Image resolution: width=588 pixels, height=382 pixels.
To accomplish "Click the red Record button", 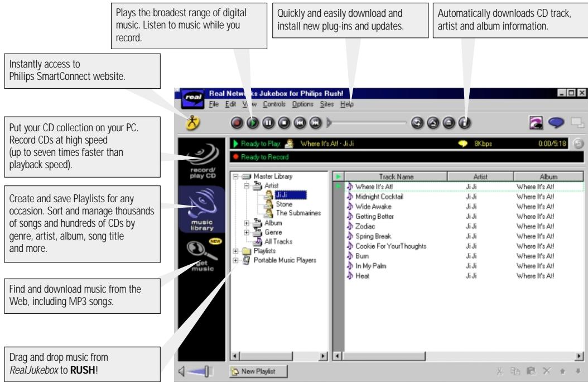I will 237,123.
